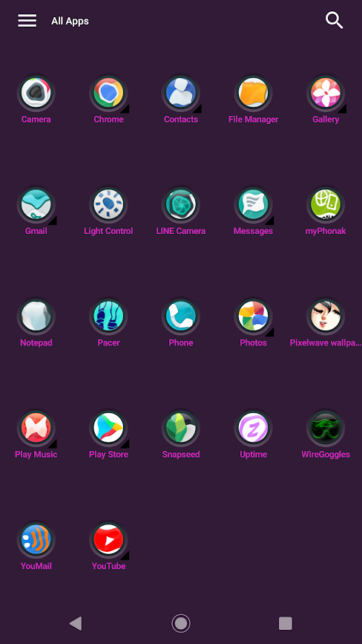362x644 pixels.
Task: Launch the myPhonak app icon
Action: pyautogui.click(x=326, y=204)
